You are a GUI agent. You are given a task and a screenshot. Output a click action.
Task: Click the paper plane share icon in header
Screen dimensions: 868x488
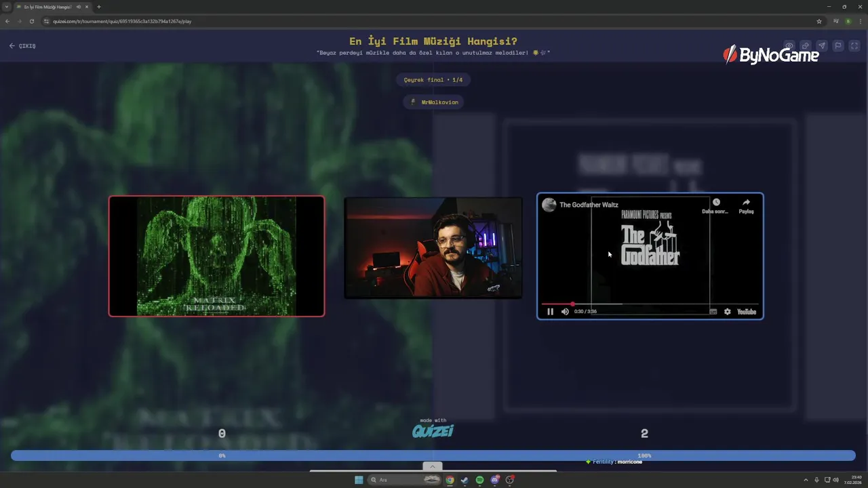point(822,46)
